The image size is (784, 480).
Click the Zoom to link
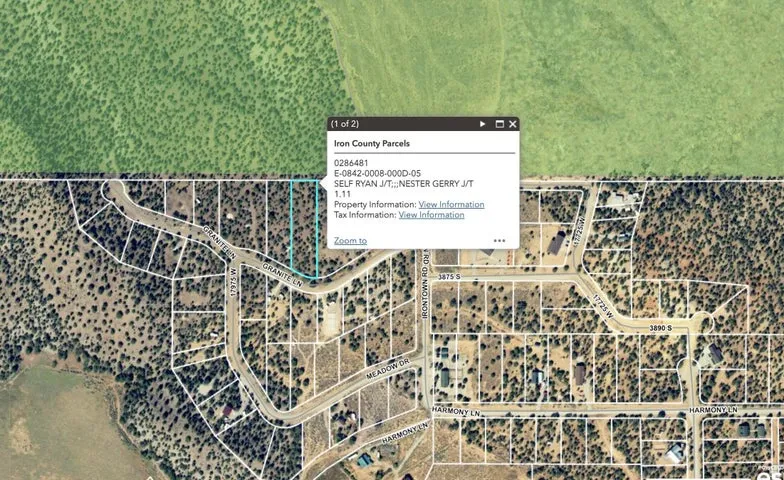tap(350, 240)
